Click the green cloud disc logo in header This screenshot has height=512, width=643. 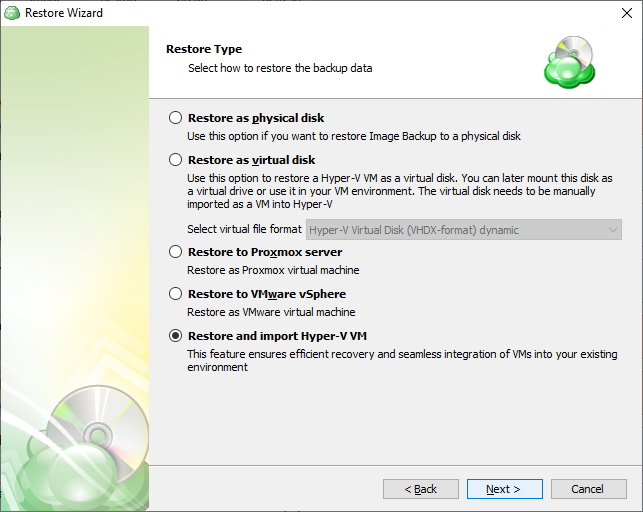(x=570, y=62)
